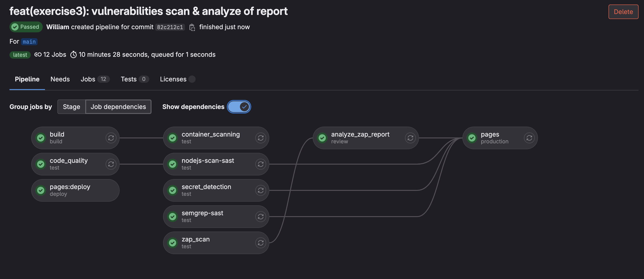This screenshot has height=279, width=644.
Task: Click the Passed status badge
Action: pyautogui.click(x=26, y=27)
